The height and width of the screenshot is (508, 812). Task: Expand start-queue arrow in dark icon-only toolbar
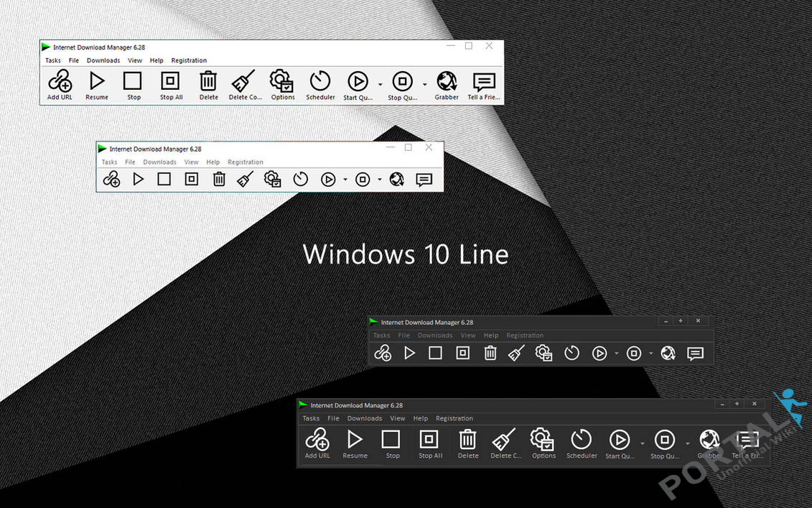(x=617, y=353)
